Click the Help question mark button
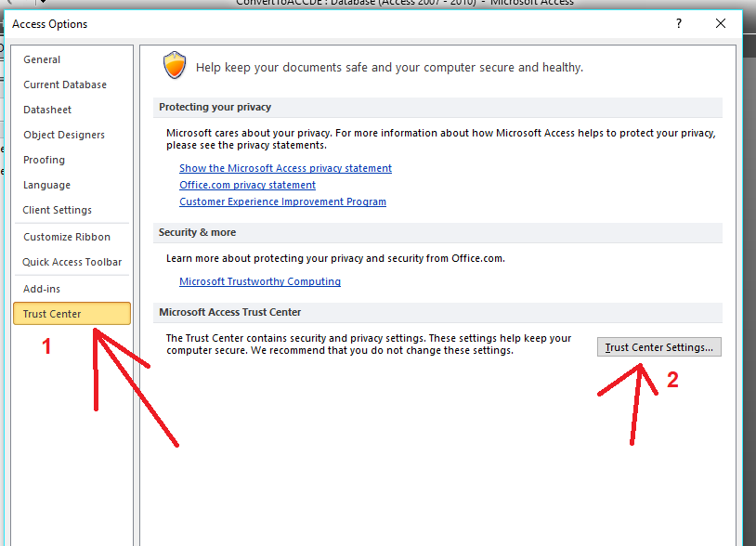756x546 pixels. [x=679, y=23]
